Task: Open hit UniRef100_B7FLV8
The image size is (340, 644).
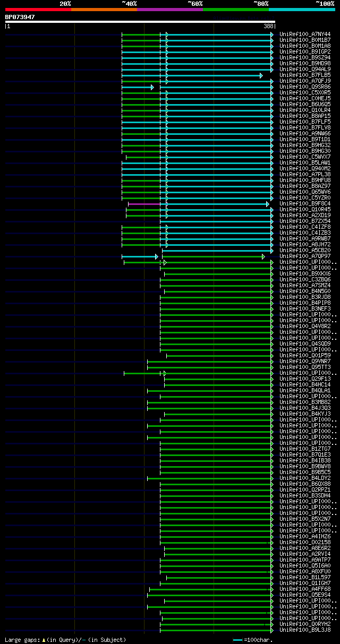Action: [305, 127]
